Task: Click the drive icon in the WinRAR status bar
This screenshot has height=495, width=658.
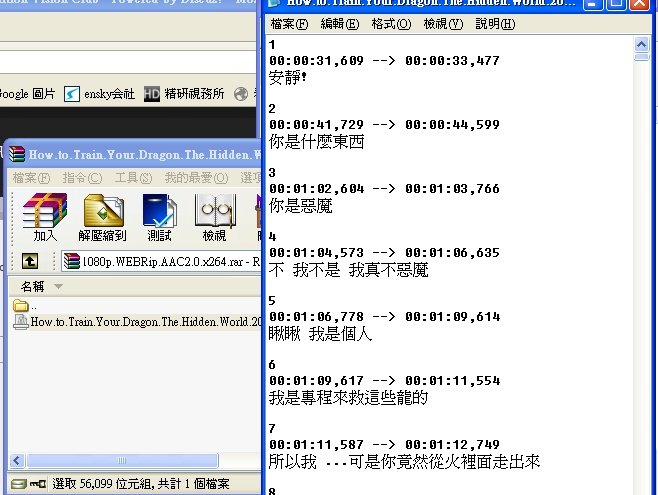Action: (x=19, y=484)
